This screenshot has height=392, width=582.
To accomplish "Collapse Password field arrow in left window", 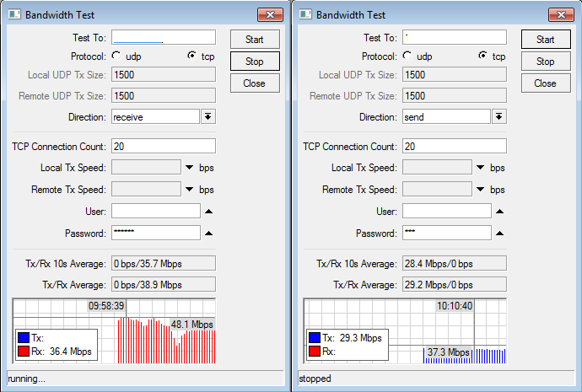I will [x=209, y=234].
